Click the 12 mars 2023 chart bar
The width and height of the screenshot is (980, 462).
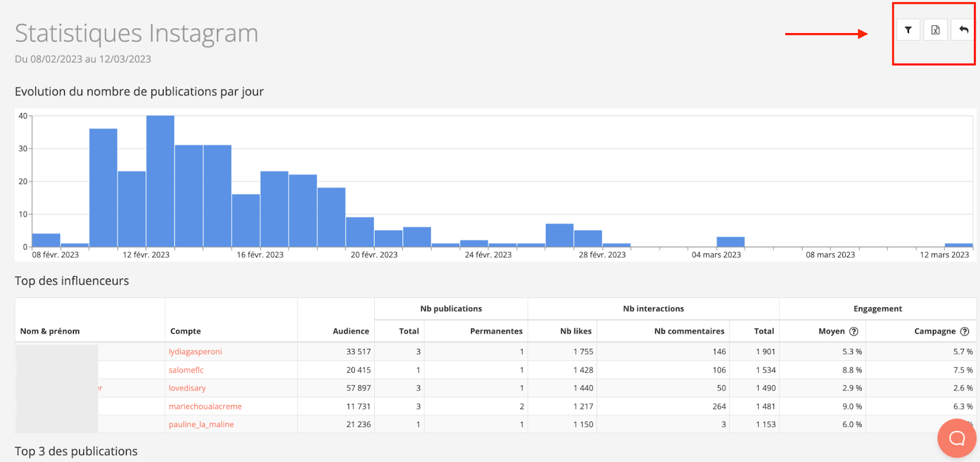[x=959, y=245]
